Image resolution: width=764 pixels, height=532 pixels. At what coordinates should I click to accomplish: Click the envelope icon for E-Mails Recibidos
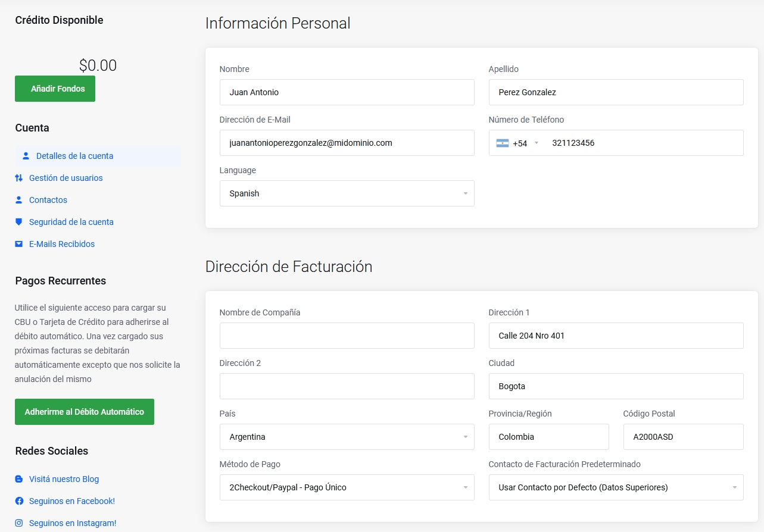tap(19, 244)
